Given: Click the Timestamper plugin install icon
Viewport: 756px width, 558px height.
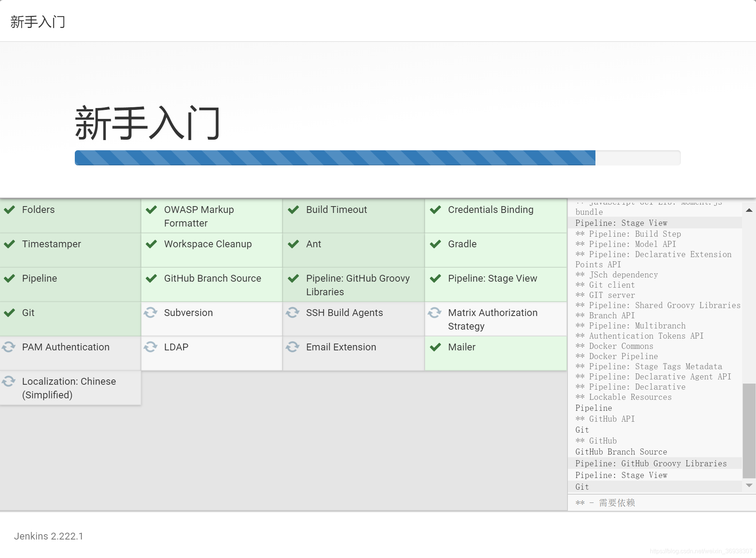Looking at the screenshot, I should point(10,244).
